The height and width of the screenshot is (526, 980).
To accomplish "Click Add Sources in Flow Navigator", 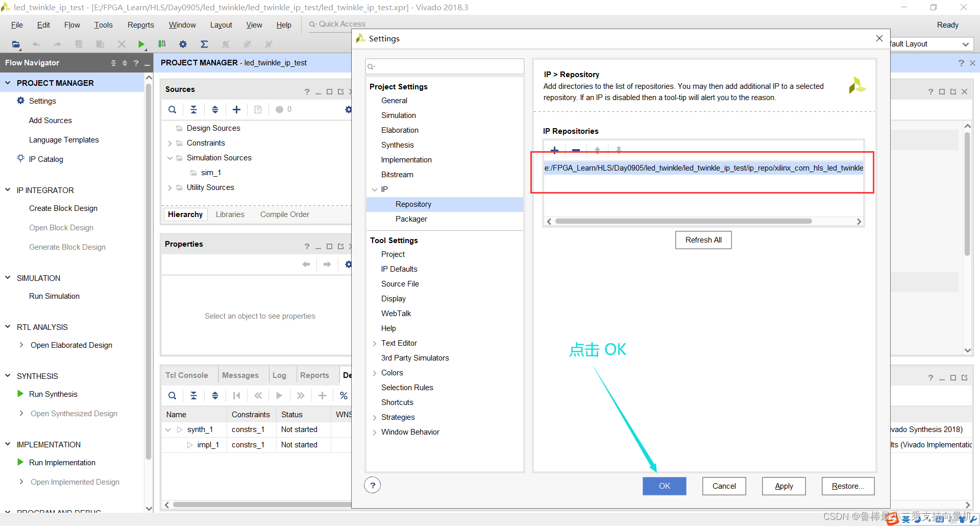I will coord(51,121).
